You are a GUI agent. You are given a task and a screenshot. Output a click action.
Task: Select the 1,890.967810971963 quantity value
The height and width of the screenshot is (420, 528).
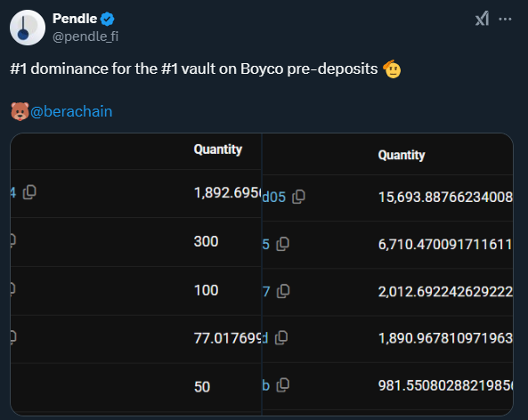click(445, 338)
